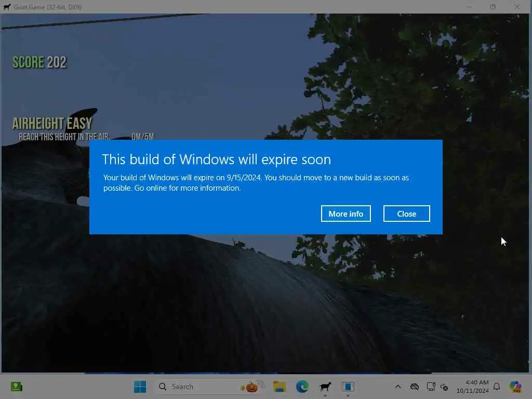Launch Microsoft Edge from the taskbar

tap(302, 387)
